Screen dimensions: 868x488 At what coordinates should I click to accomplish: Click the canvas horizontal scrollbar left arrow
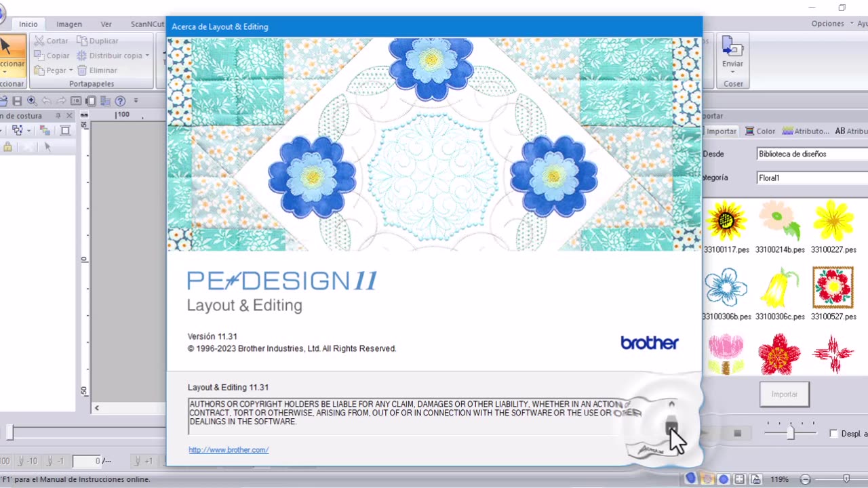96,408
